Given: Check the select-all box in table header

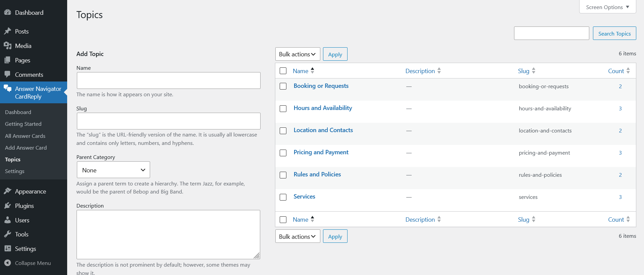Looking at the screenshot, I should click(x=283, y=71).
